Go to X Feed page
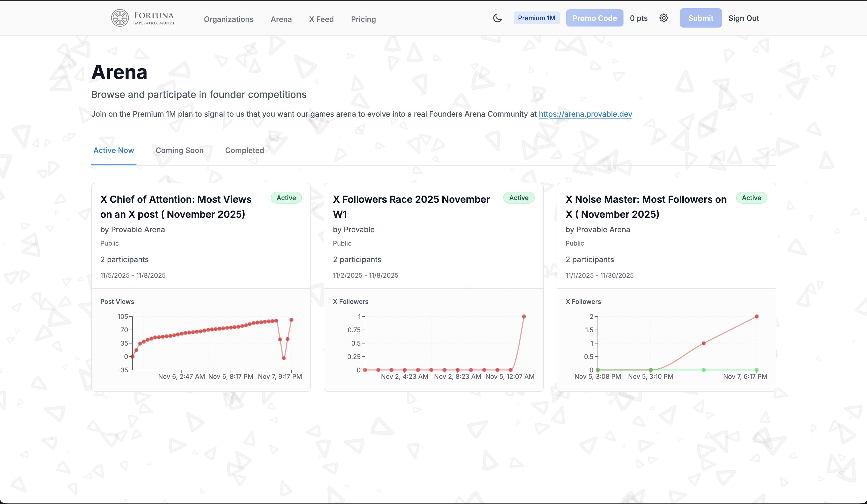 click(x=321, y=19)
